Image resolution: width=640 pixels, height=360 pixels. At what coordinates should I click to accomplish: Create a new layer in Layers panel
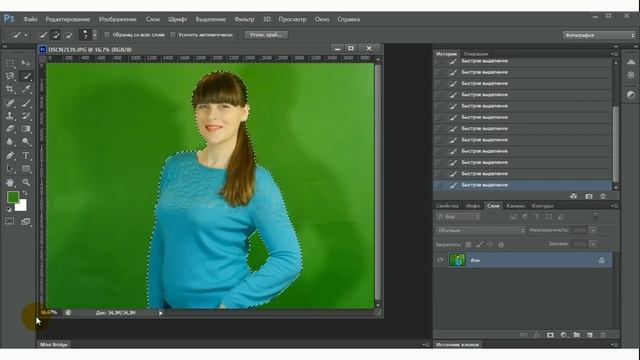coord(589,335)
